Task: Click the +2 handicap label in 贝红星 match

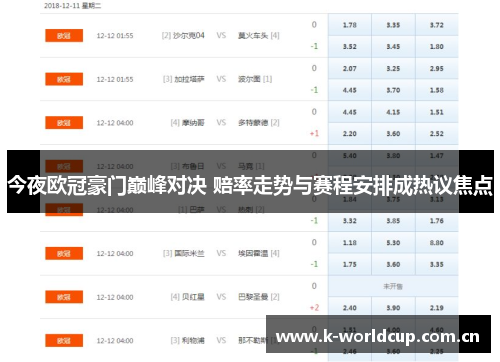Action: coord(314,307)
